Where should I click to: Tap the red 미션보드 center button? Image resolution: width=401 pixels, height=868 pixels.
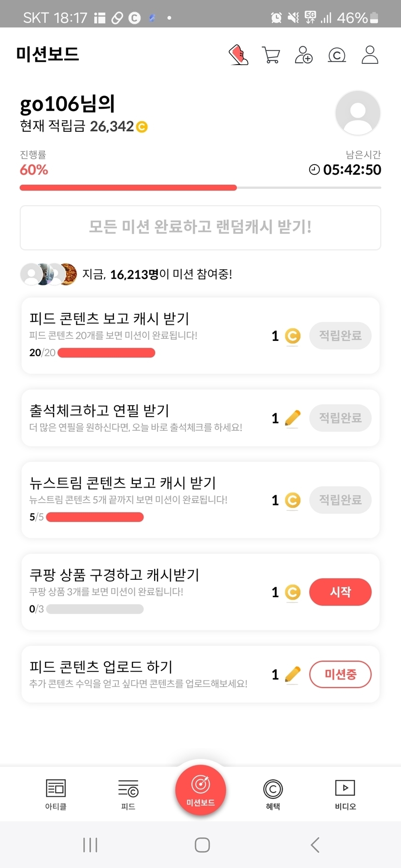tap(200, 790)
